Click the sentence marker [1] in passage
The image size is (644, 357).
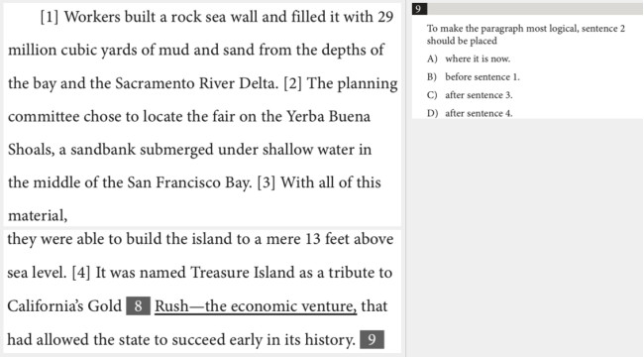click(50, 17)
